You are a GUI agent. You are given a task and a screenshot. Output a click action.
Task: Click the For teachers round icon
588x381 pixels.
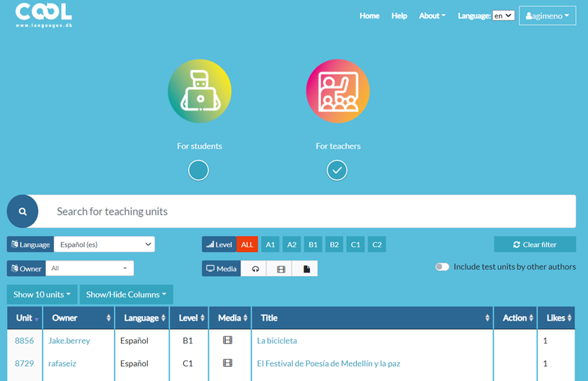(338, 91)
